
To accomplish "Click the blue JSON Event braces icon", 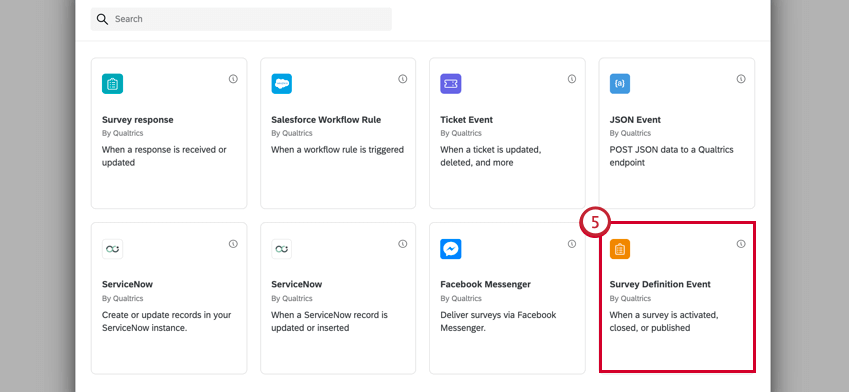I will tap(620, 84).
